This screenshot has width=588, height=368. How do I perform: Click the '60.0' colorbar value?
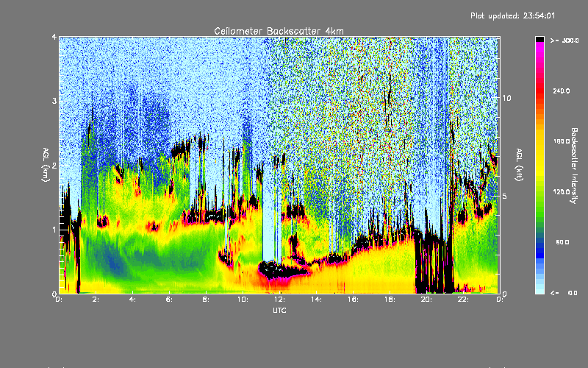click(562, 242)
